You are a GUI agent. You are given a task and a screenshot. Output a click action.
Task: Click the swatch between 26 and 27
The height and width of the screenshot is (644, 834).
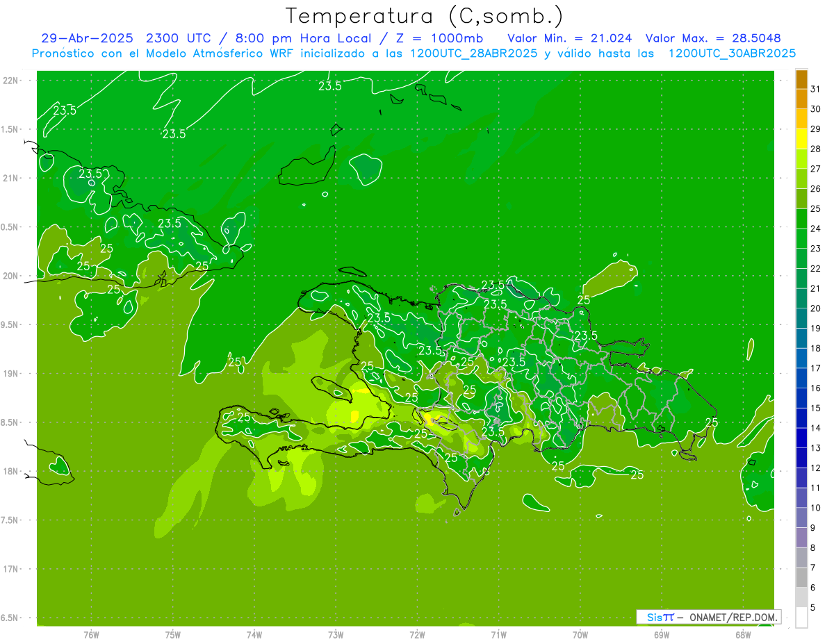tap(801, 179)
